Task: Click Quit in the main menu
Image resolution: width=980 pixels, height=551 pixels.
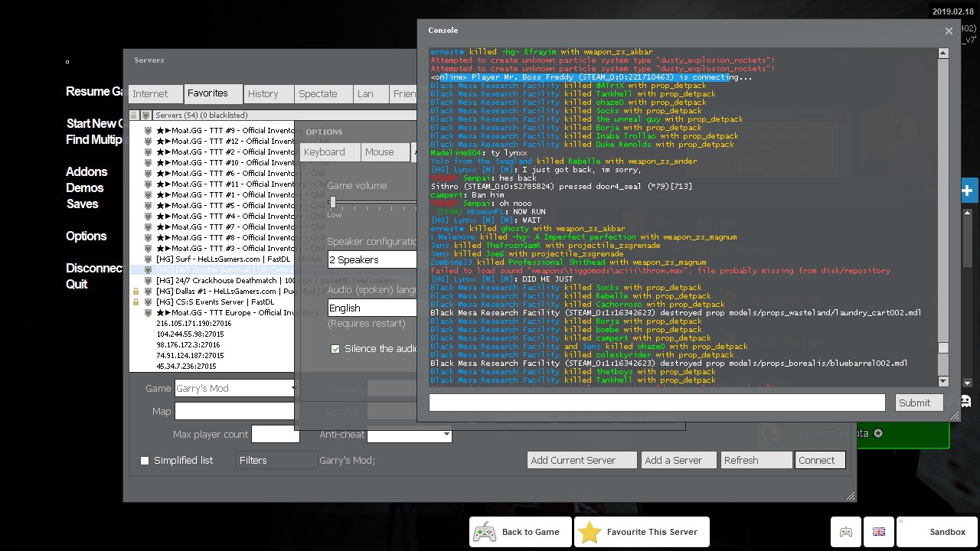Action: point(77,284)
